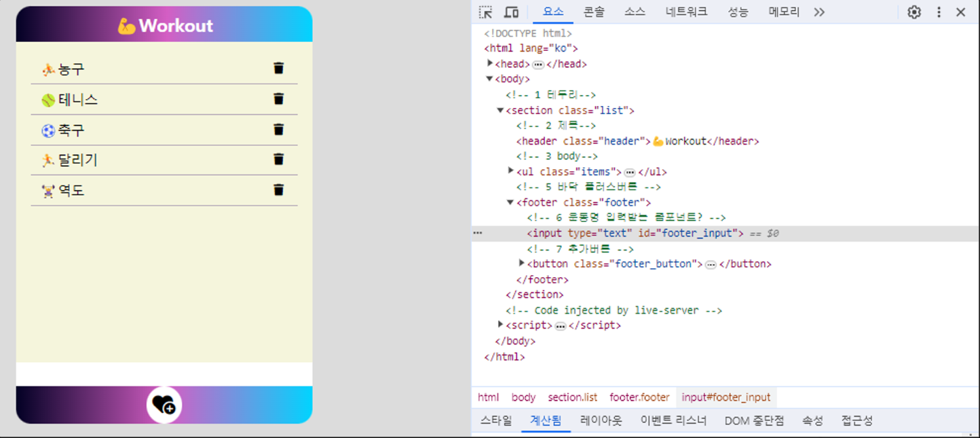Open the 계산됨 pane tab
Viewport: 980px width, 438px height.
click(546, 420)
